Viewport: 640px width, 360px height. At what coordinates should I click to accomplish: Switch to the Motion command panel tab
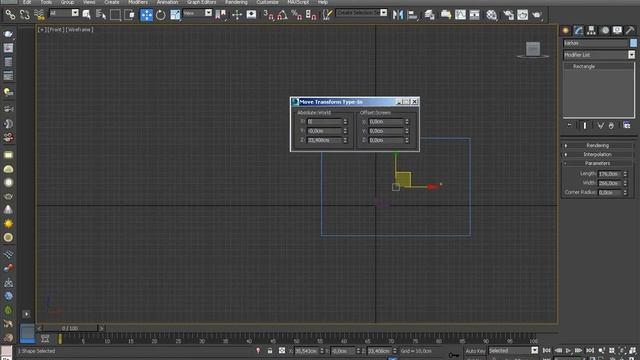(605, 30)
